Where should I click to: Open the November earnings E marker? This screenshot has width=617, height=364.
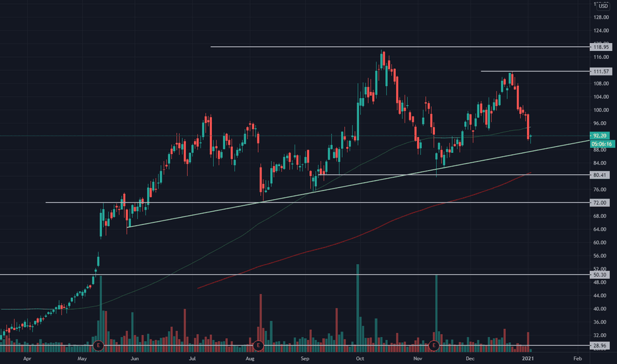point(434,346)
